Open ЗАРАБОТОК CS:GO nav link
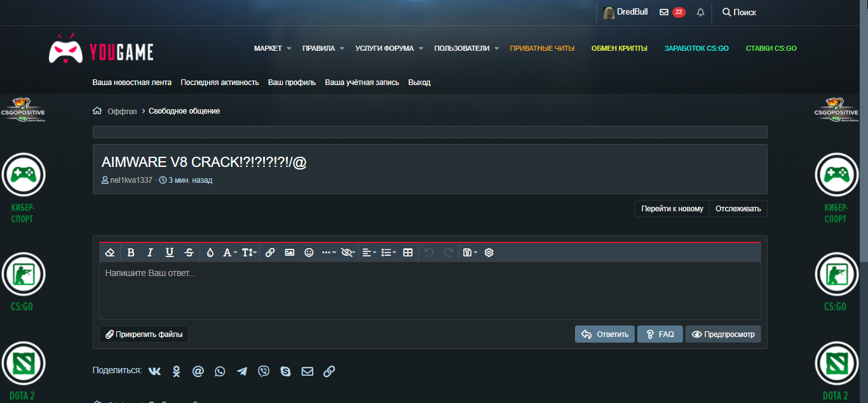Image resolution: width=868 pixels, height=403 pixels. pyautogui.click(x=696, y=48)
